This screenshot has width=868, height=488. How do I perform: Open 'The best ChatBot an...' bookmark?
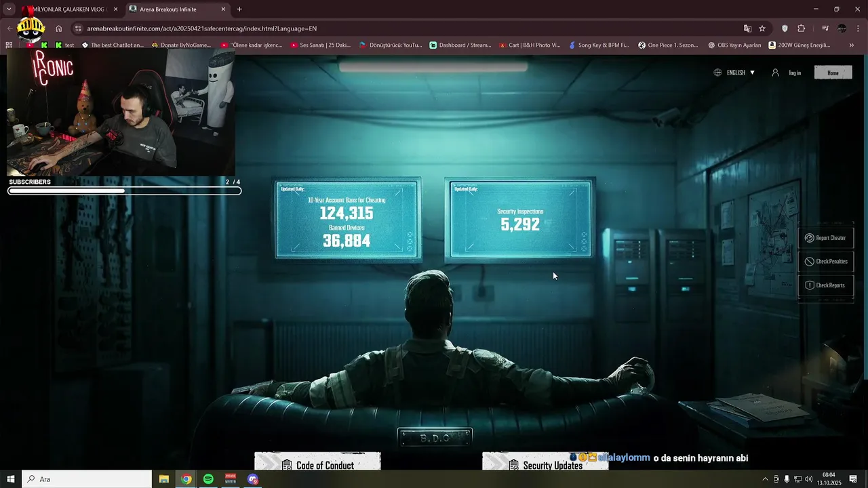point(113,45)
